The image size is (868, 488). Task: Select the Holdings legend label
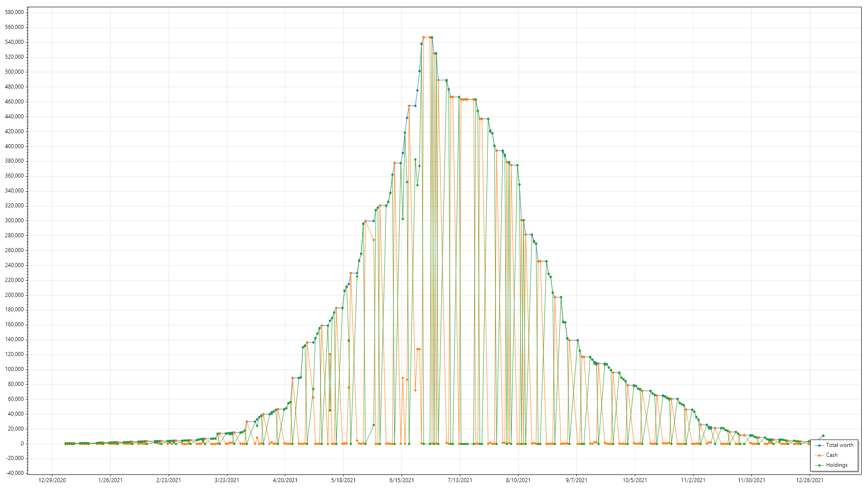click(837, 465)
